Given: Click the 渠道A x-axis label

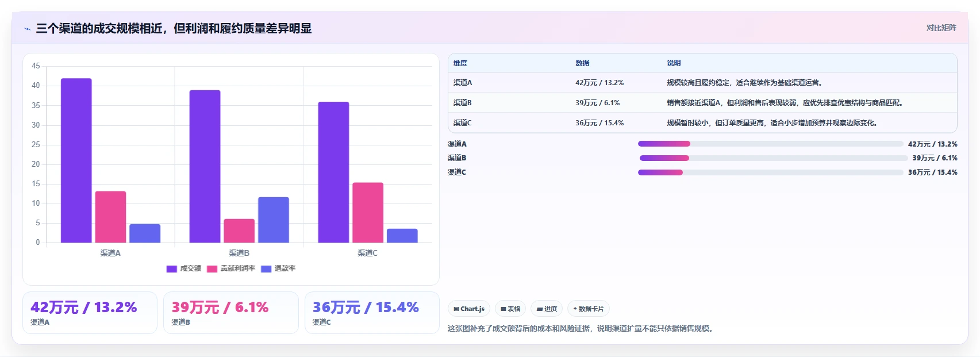Looking at the screenshot, I should (x=110, y=253).
